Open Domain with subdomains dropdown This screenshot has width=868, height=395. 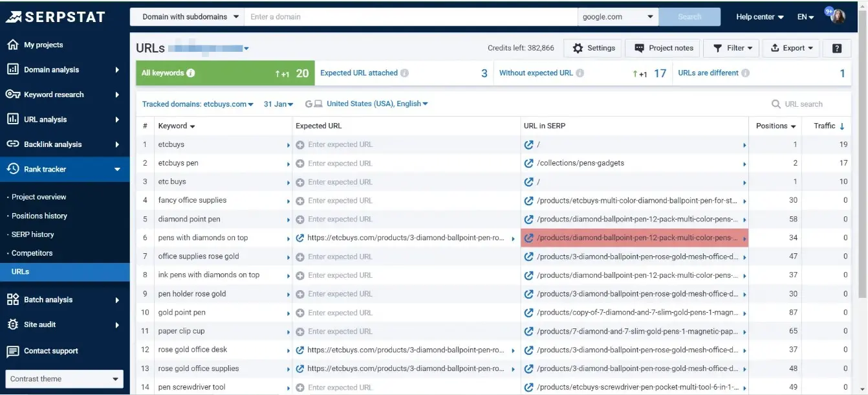click(187, 17)
